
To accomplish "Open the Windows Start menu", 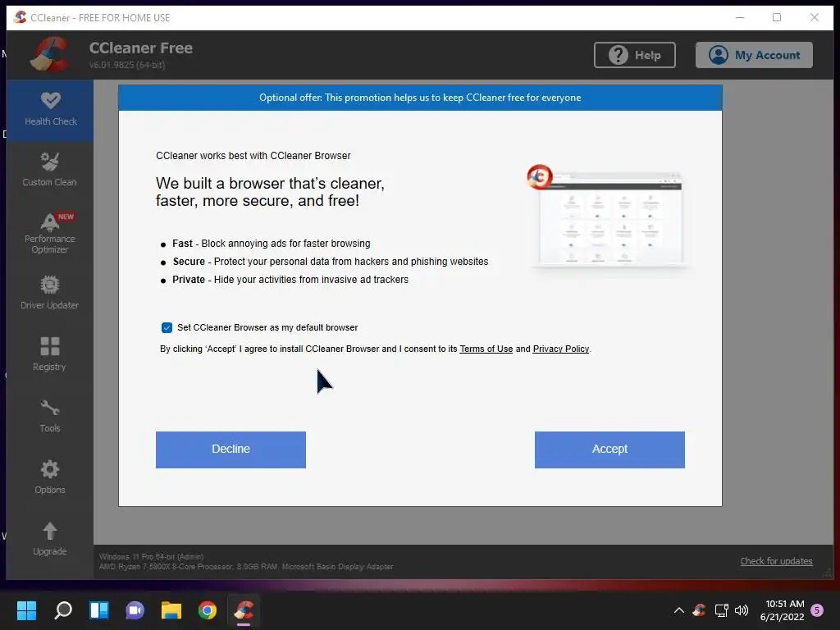I will click(26, 610).
